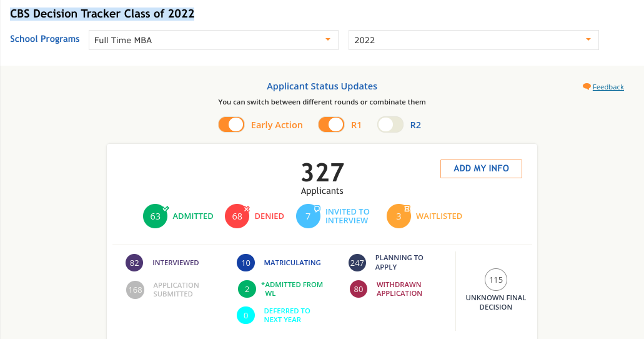This screenshot has width=644, height=339.
Task: Click the orange feedback speech bubble icon
Action: pos(587,86)
